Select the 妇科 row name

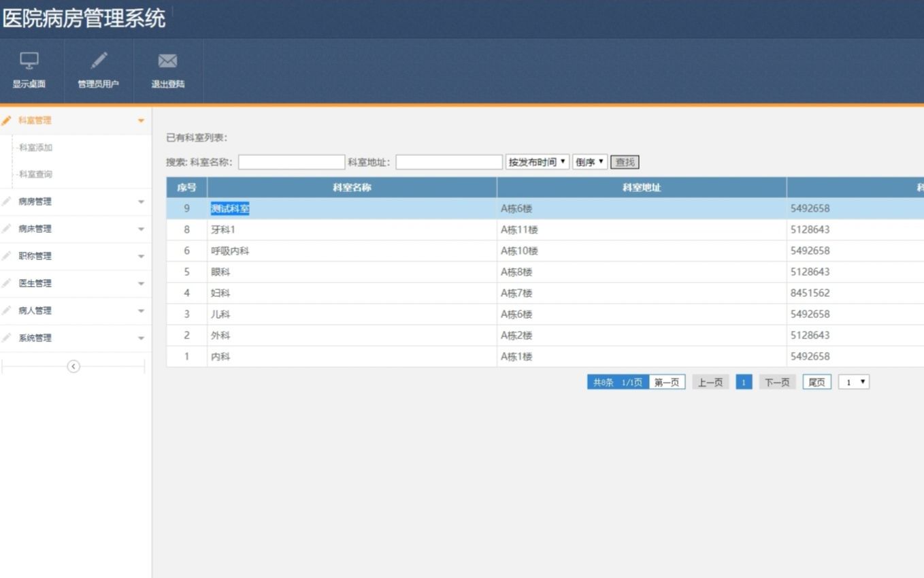pos(220,293)
